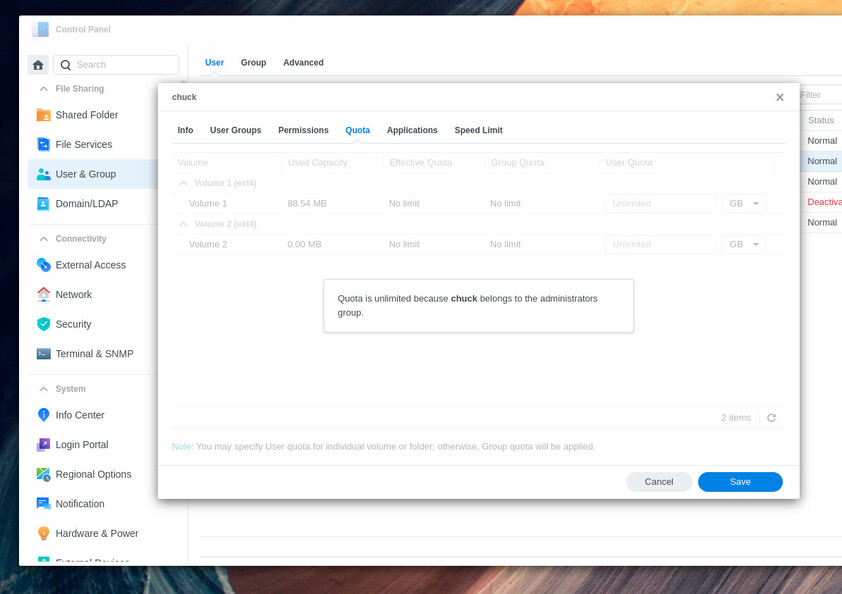The height and width of the screenshot is (594, 842).
Task: Open Login Portal icon
Action: point(43,444)
